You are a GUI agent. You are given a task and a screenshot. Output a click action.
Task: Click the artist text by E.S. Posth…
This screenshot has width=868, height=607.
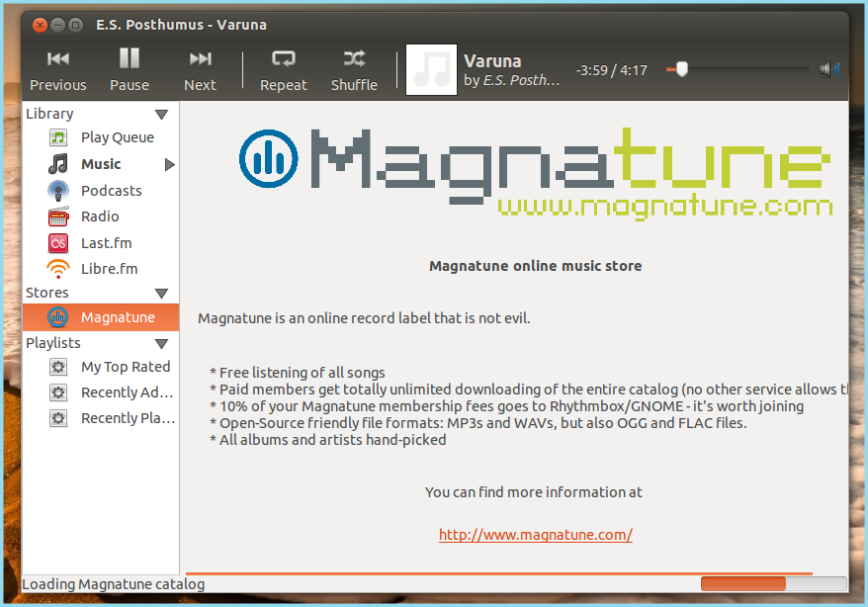click(x=511, y=80)
